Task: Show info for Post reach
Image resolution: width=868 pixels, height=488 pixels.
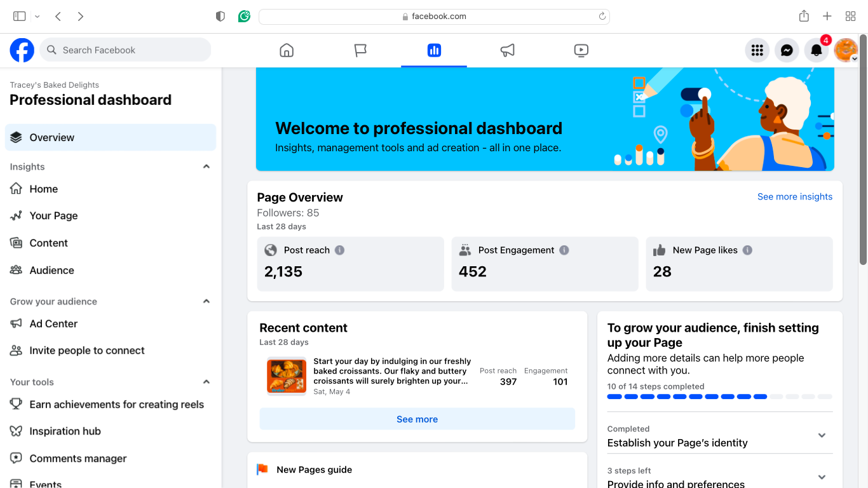Action: tap(340, 250)
